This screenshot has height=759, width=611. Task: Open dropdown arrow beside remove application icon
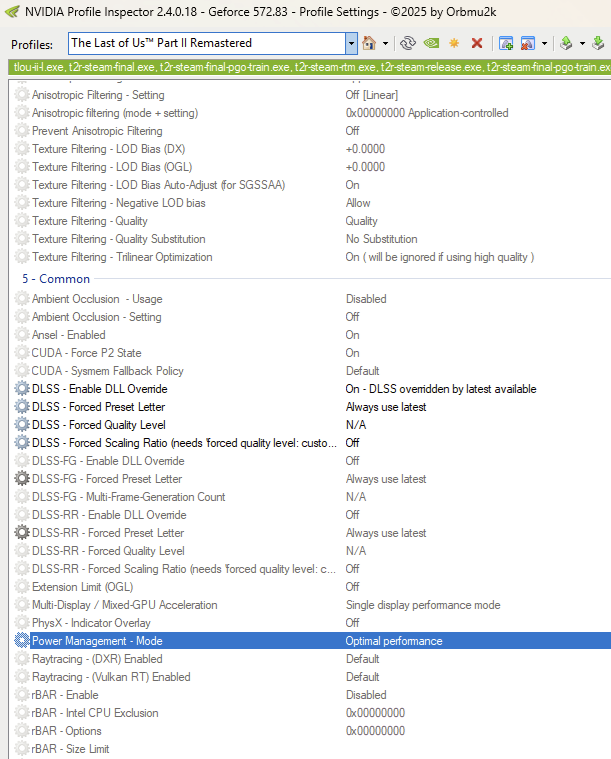[544, 43]
